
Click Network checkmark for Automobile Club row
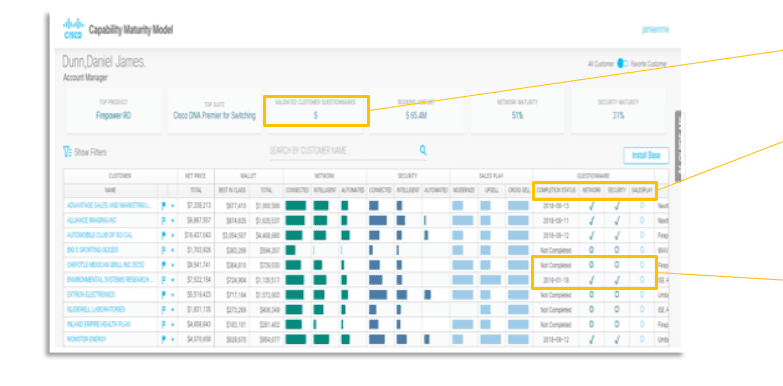(x=591, y=235)
